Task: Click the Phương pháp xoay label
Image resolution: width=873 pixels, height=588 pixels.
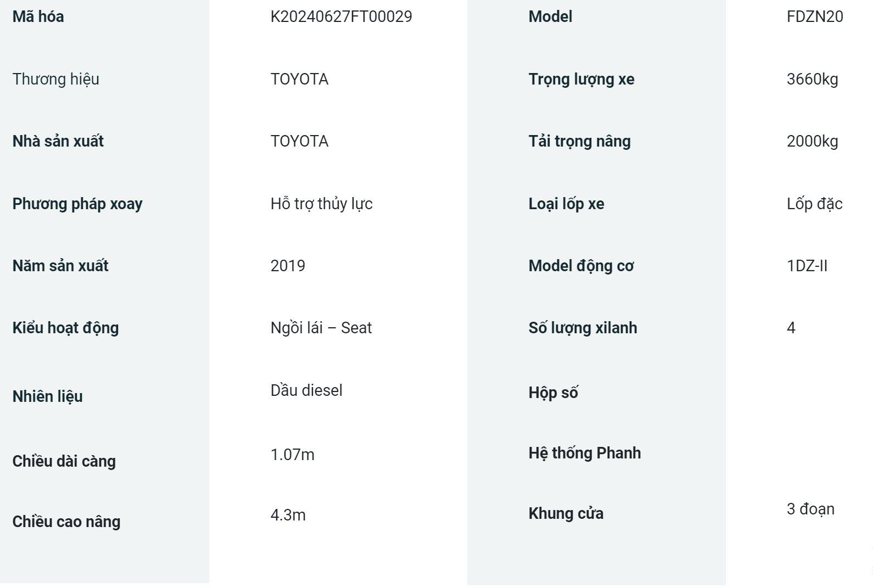Action: (x=77, y=204)
